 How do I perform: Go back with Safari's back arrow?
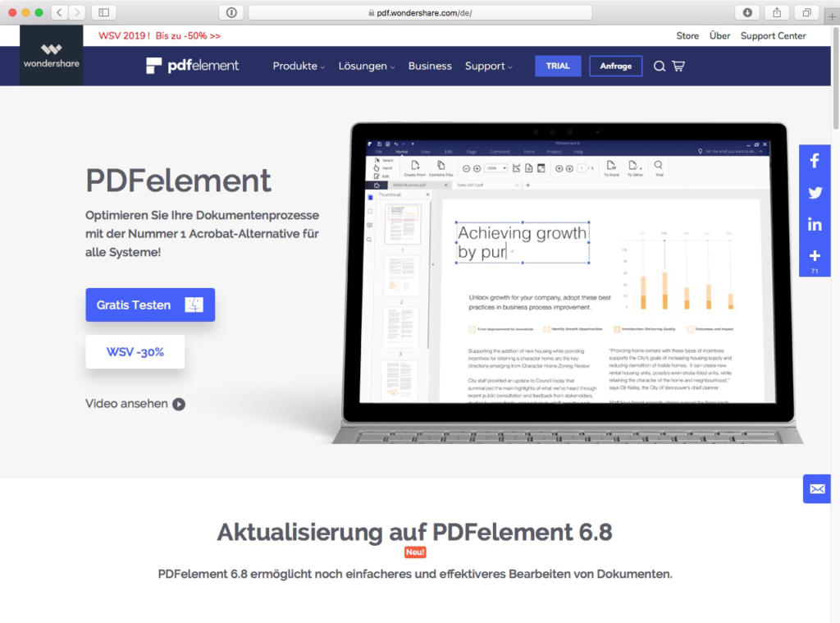tap(59, 12)
